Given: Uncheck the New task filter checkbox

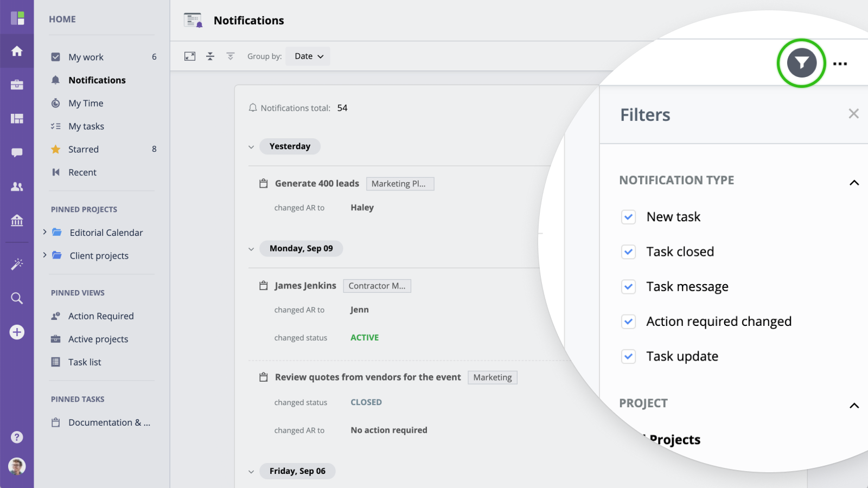Looking at the screenshot, I should 628,217.
